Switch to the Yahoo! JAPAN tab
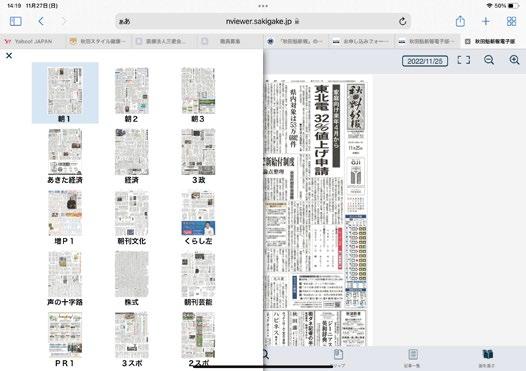 [33, 41]
